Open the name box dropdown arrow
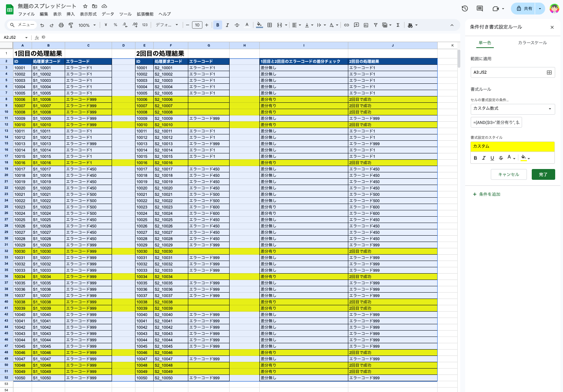The image size is (563, 392). tap(26, 38)
